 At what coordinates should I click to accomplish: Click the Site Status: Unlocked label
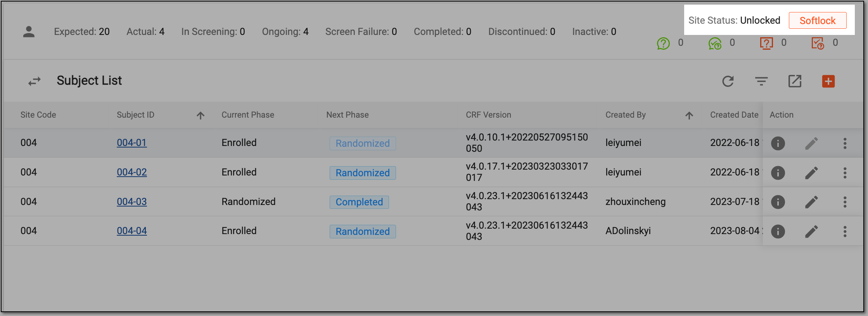point(734,21)
